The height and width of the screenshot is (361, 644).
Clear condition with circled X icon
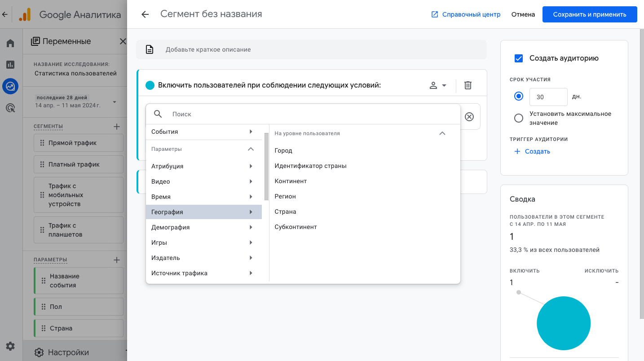pyautogui.click(x=469, y=117)
